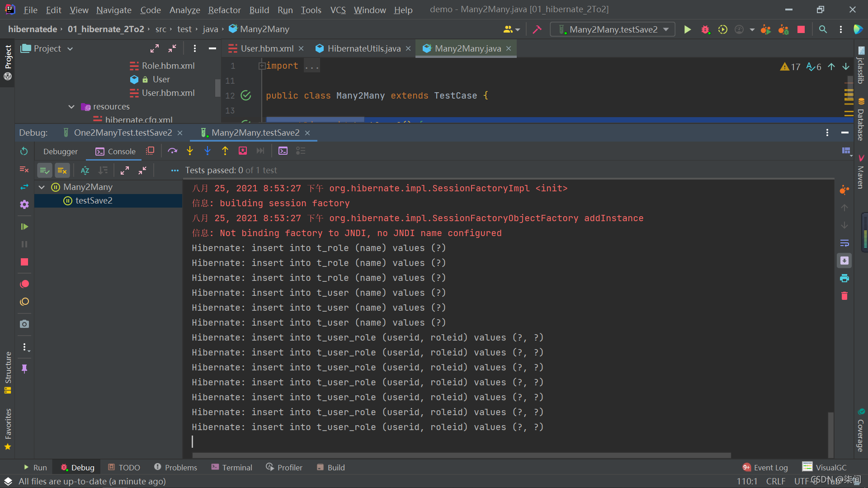
Task: Open the TODO tool window
Action: click(x=124, y=467)
